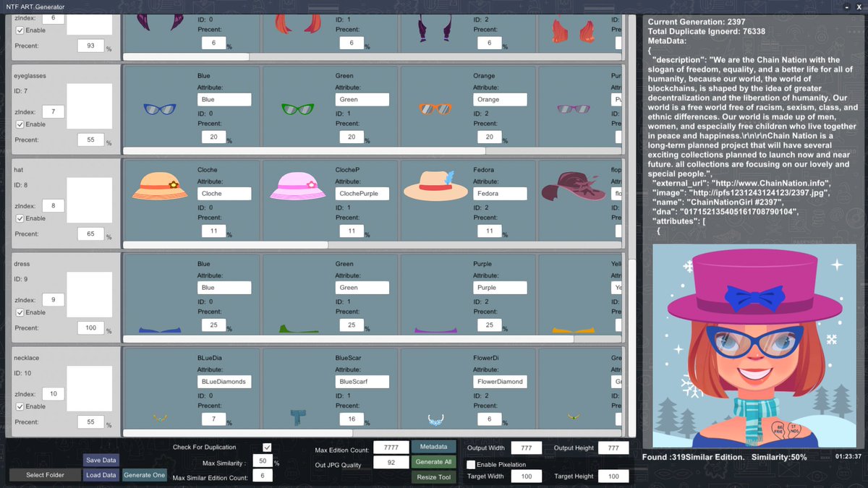
Task: Edit Blue eyeglasses attribute field
Action: [224, 100]
